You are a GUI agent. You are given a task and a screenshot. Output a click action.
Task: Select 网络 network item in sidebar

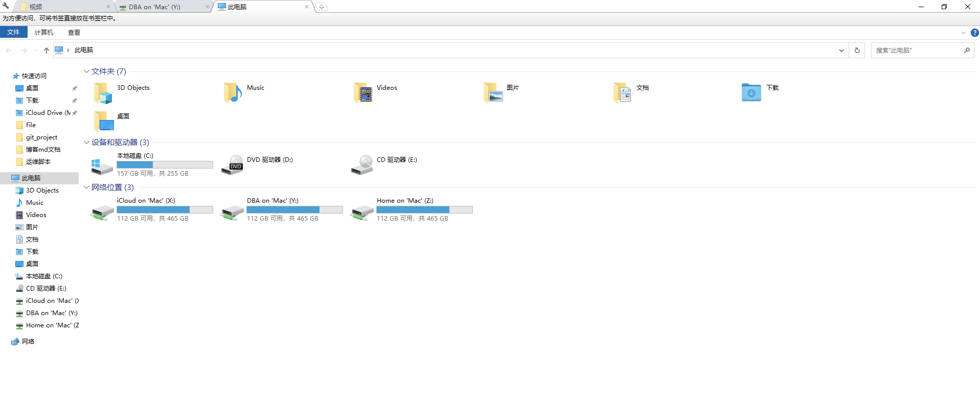click(23, 341)
